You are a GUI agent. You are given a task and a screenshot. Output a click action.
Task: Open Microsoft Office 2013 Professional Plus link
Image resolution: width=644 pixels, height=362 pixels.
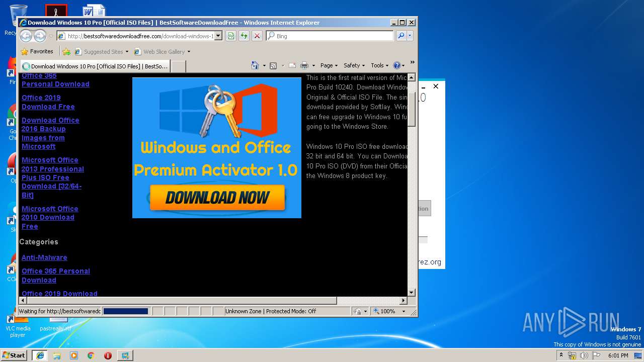[53, 177]
